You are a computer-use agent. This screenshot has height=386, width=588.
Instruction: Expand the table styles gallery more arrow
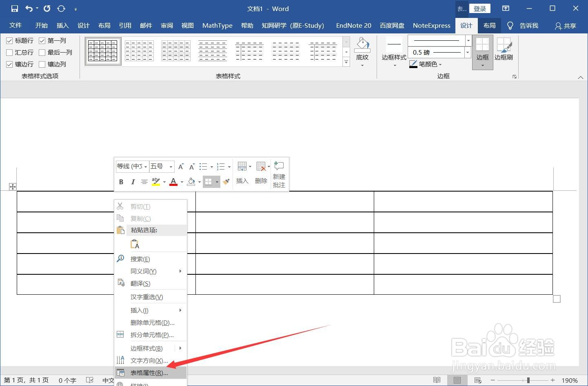pos(346,62)
